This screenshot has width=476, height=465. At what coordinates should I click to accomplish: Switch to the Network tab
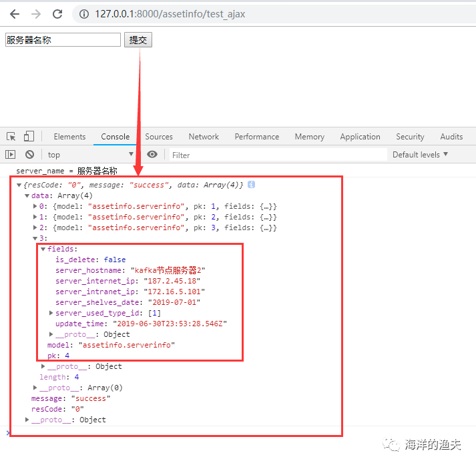(204, 137)
